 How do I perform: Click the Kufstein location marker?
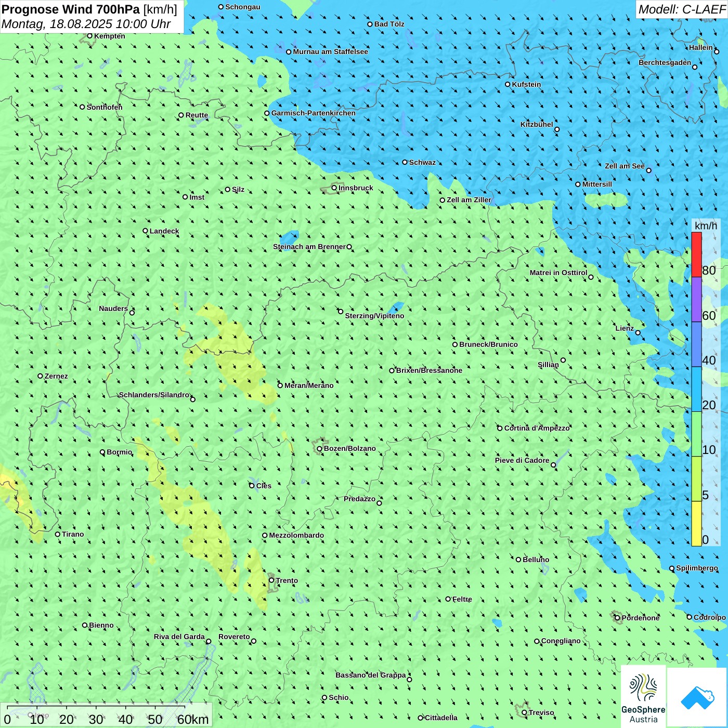[508, 84]
